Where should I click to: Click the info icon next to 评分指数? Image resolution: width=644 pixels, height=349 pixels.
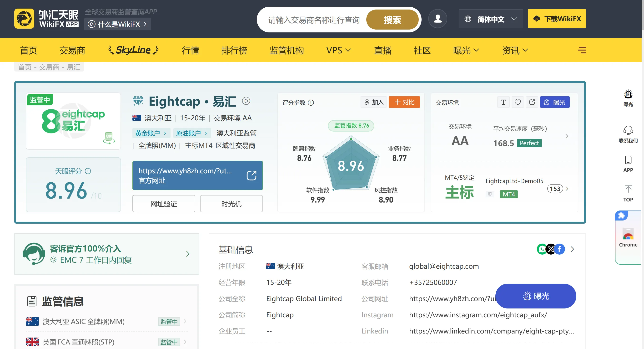311,103
